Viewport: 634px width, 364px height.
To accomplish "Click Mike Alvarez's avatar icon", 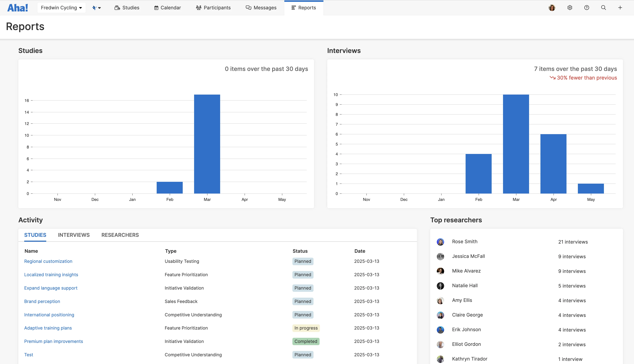I will tap(440, 271).
